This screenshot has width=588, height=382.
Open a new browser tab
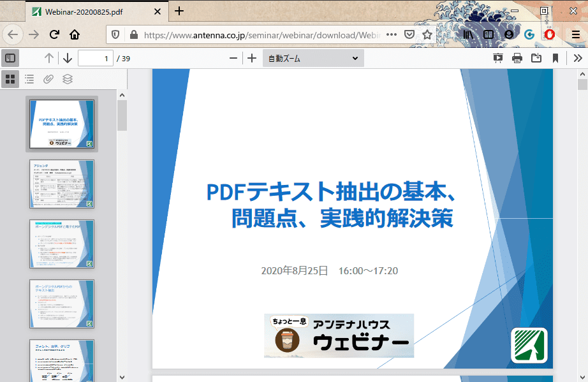tap(179, 11)
